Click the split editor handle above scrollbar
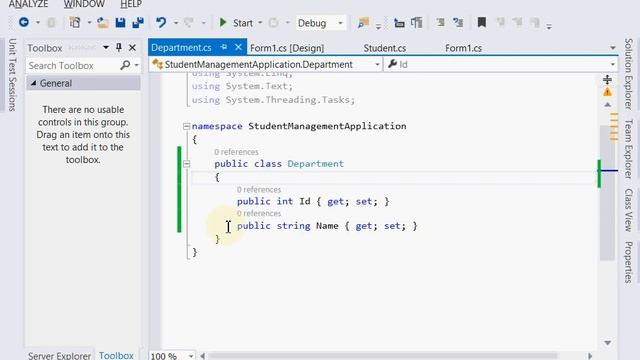Image resolution: width=640 pixels, height=360 pixels. coord(607,79)
